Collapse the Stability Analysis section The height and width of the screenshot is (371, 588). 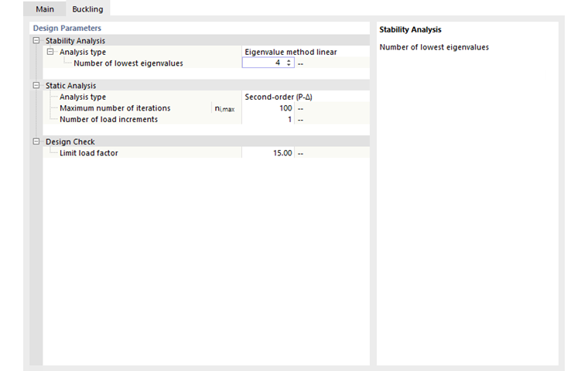(36, 40)
